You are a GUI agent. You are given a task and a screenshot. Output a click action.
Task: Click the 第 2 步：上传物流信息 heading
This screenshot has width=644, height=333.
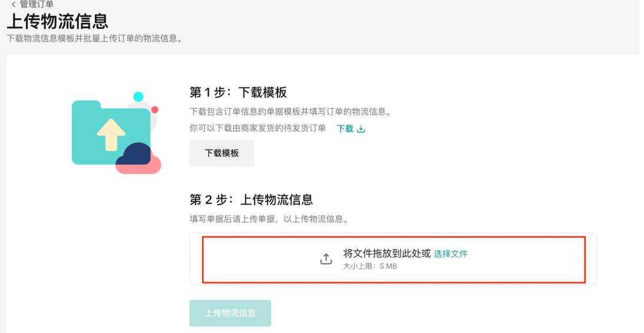pos(252,200)
